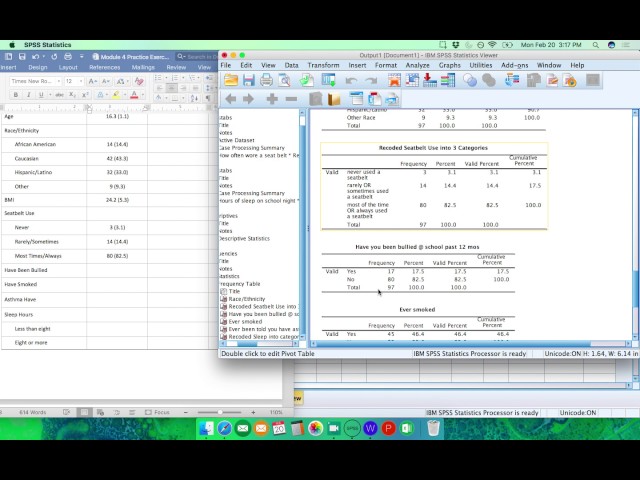Screen dimensions: 640x480
Task: Click the Collapse minus icon in outline toolbar
Action: tap(291, 99)
